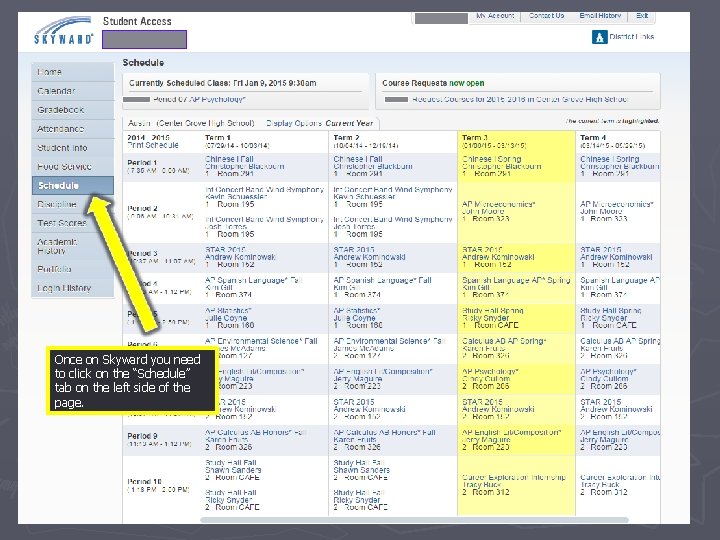
Task: Click the Period 1 row label
Action: pyautogui.click(x=142, y=163)
